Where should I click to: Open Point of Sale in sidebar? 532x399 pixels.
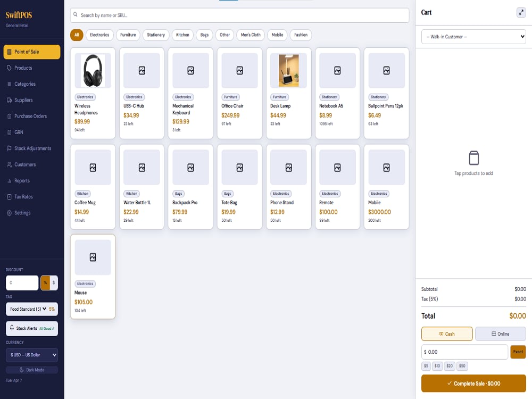coord(32,52)
